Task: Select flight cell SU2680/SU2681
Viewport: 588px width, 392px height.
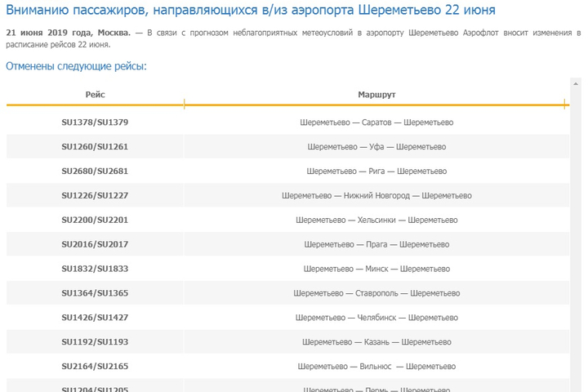Action: (x=95, y=171)
